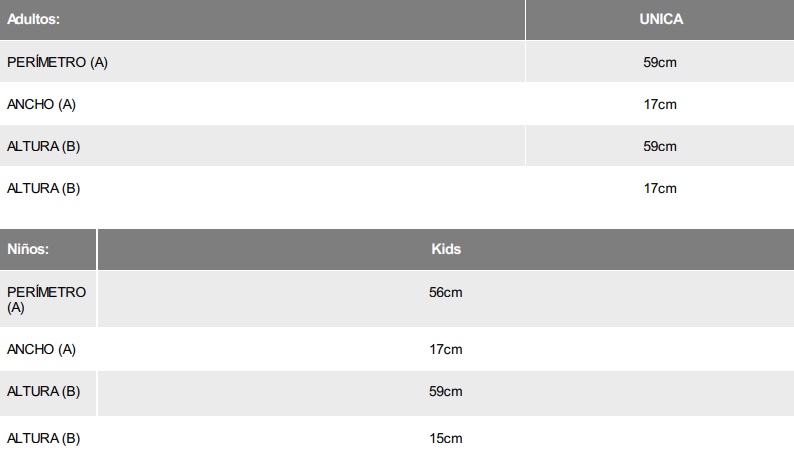Select the 17cm kids ancho value
The height and width of the screenshot is (452, 794).
(x=446, y=350)
